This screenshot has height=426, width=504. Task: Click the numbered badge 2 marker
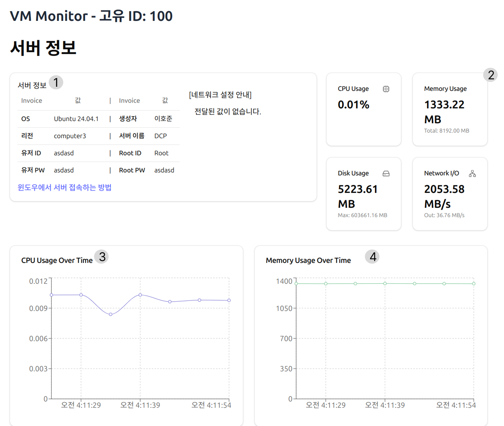click(491, 75)
